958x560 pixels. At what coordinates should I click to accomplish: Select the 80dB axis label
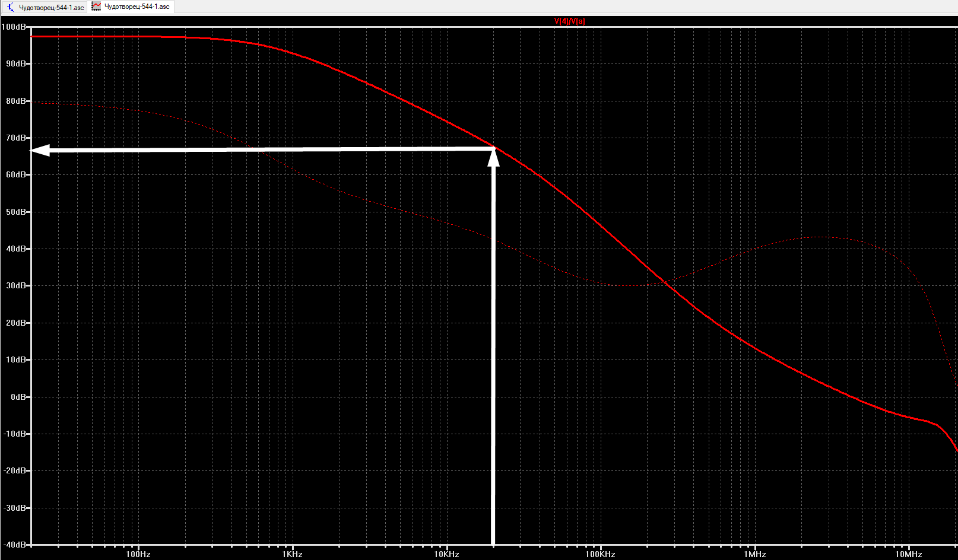pyautogui.click(x=16, y=101)
